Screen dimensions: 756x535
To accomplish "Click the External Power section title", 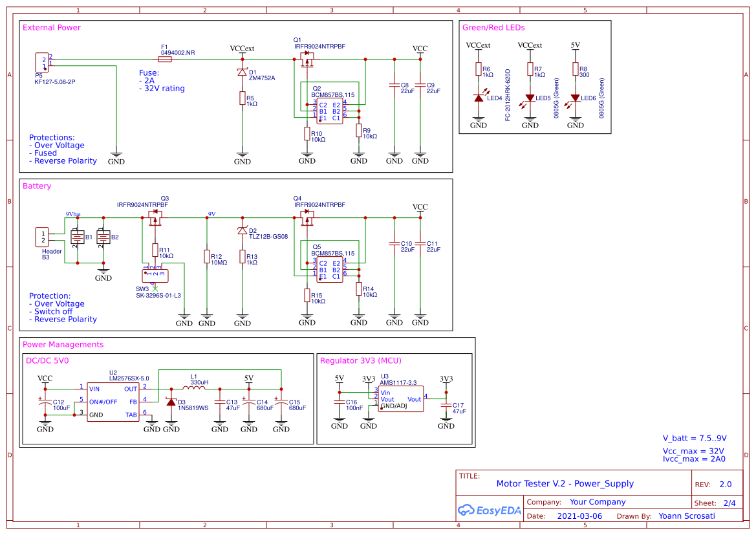I will (50, 28).
